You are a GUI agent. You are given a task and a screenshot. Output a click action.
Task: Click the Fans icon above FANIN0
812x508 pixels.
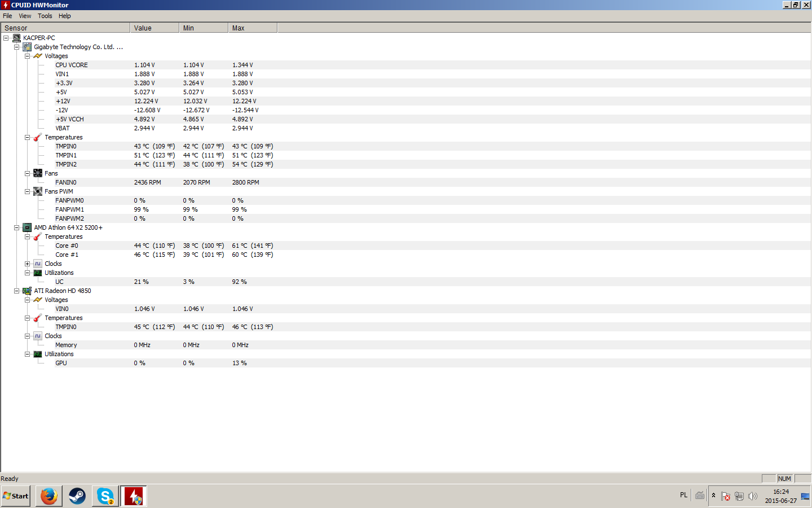click(x=38, y=173)
